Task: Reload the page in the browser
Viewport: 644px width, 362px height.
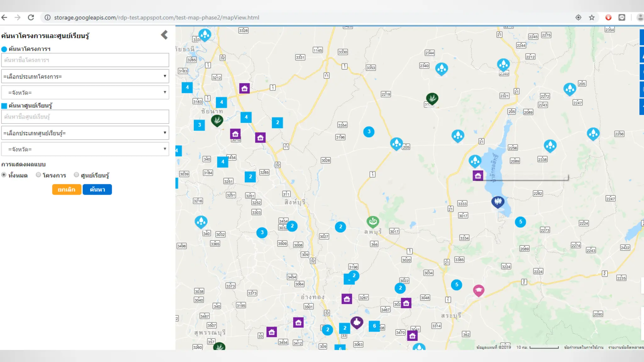Action: tap(31, 18)
